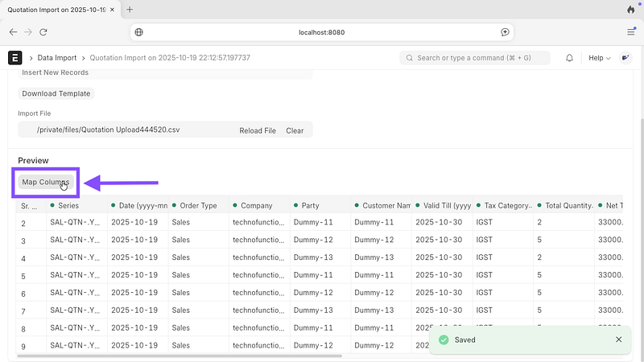Open a new browser tab with plus icon
The image size is (644, 362).
click(x=130, y=10)
